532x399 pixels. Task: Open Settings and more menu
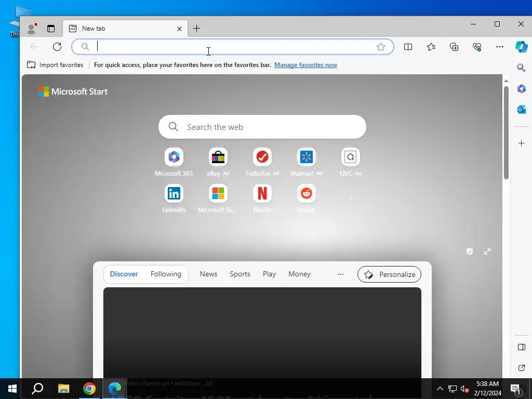499,47
